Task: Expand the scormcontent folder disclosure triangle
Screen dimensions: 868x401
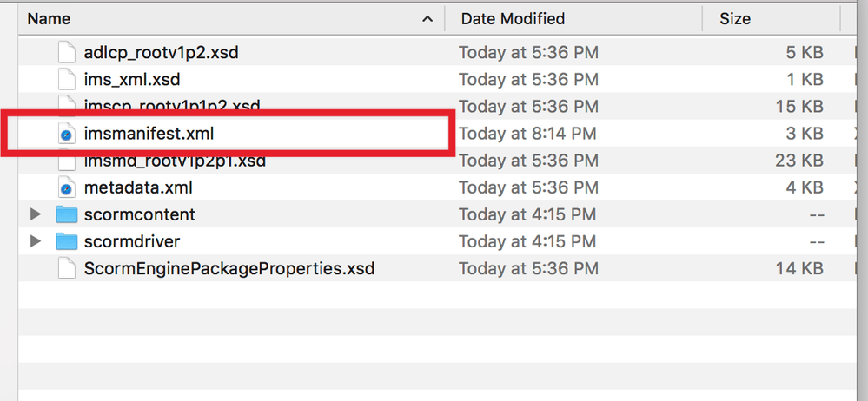Action: pyautogui.click(x=36, y=214)
